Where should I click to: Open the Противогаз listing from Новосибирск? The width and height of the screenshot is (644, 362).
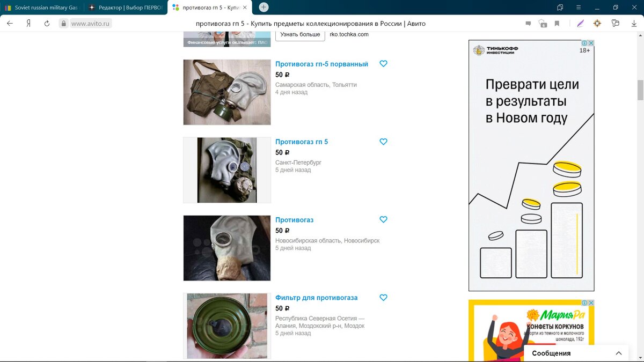tap(294, 220)
